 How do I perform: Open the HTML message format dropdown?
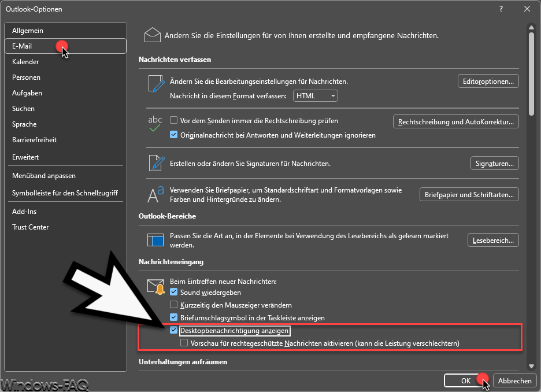(x=316, y=95)
